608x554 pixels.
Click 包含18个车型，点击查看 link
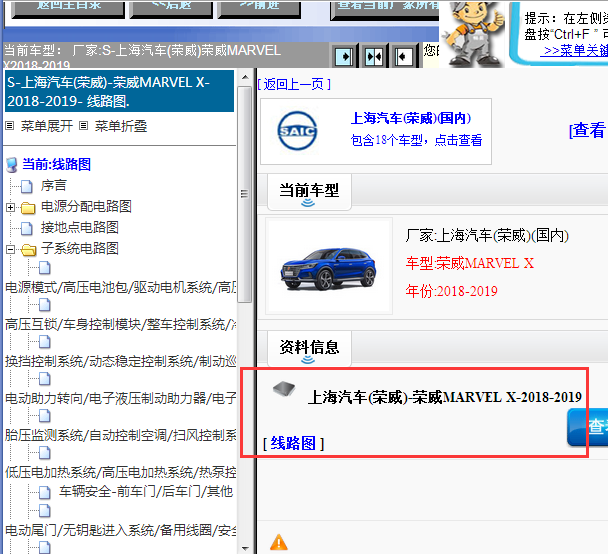pos(416,140)
